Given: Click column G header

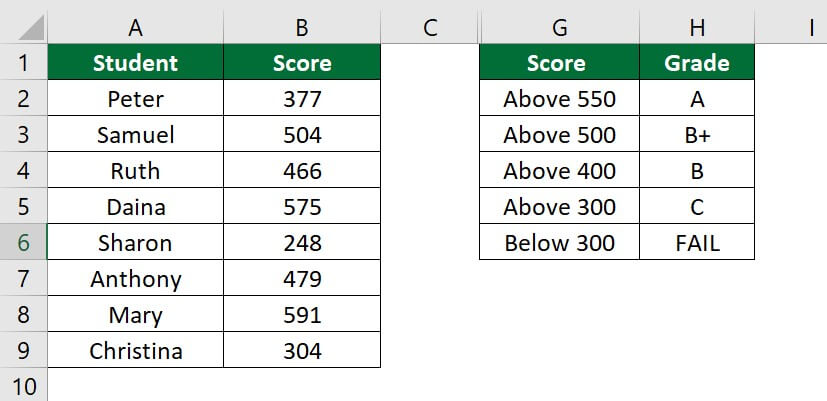Looking at the screenshot, I should pyautogui.click(x=559, y=28).
